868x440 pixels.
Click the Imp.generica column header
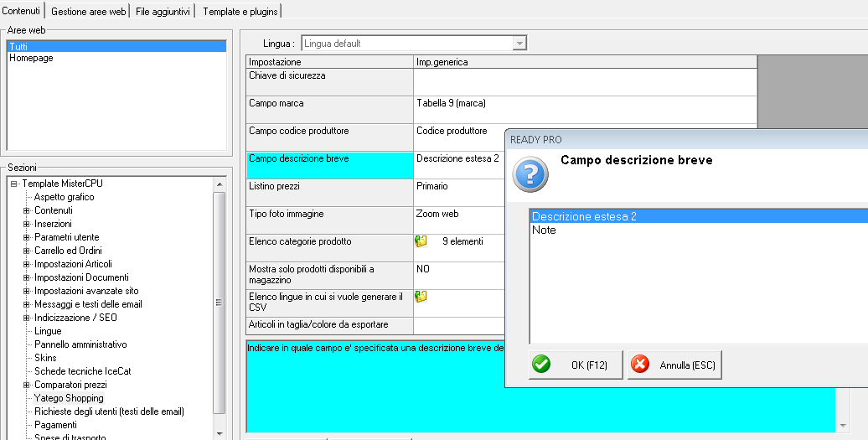(x=585, y=62)
